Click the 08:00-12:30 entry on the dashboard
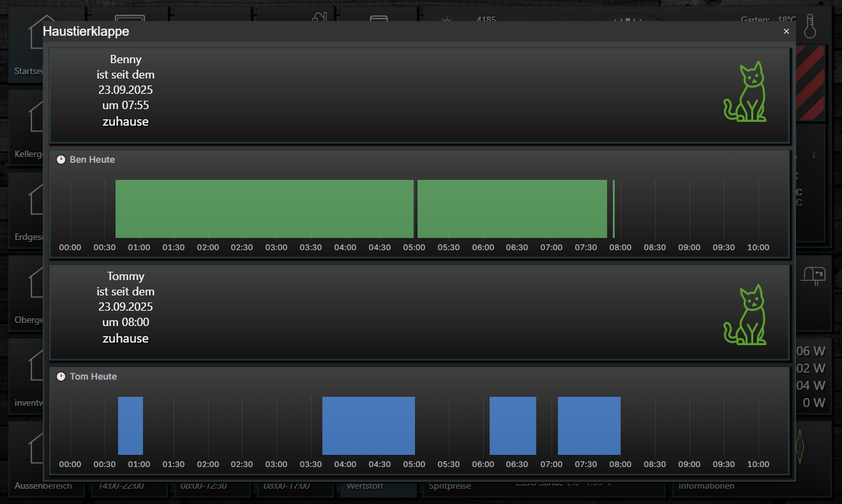Screen dimensions: 842x504 [204, 486]
